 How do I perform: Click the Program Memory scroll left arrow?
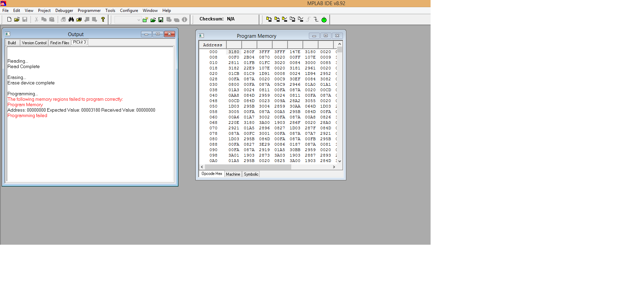(202, 167)
